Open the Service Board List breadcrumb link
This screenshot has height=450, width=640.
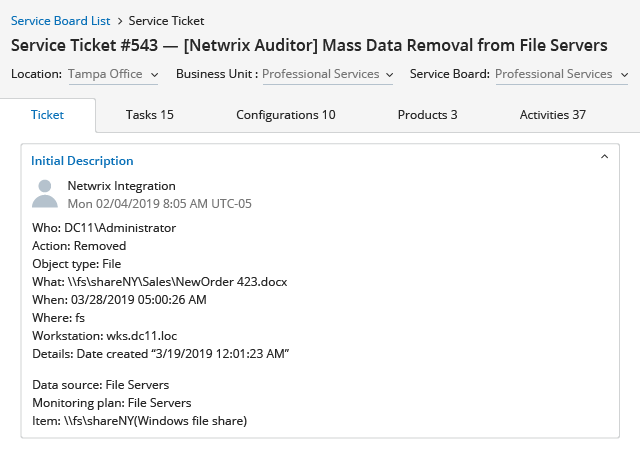click(x=60, y=21)
